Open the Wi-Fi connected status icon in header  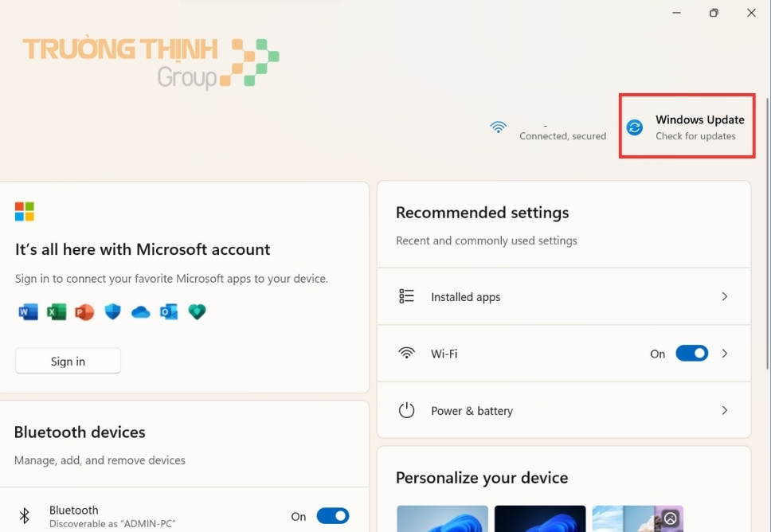click(499, 127)
